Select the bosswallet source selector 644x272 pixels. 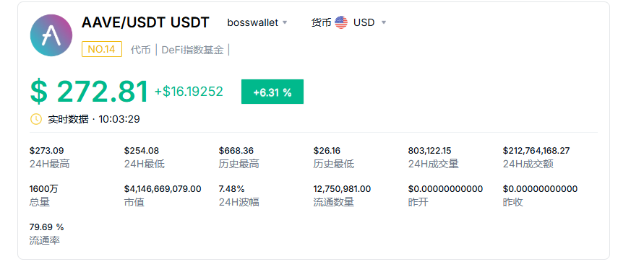pyautogui.click(x=257, y=22)
